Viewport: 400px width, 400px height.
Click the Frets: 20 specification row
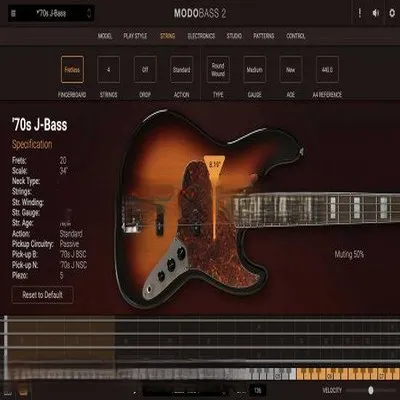click(39, 161)
